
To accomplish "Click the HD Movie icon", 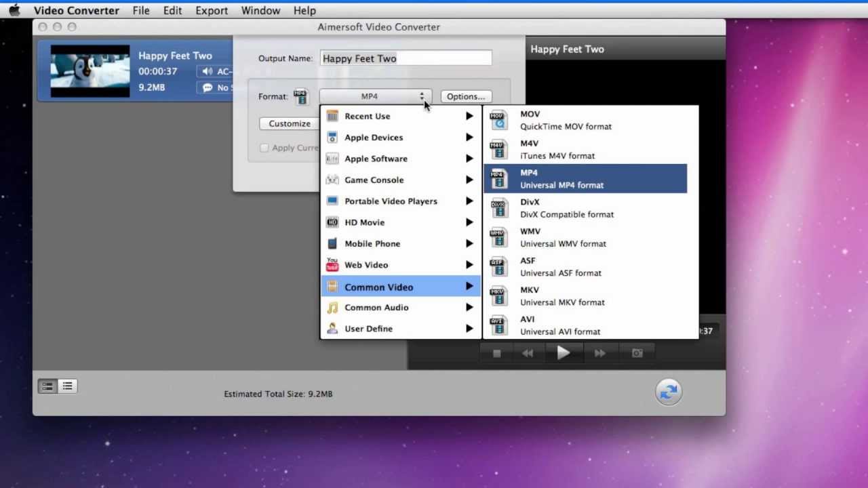I will point(332,222).
